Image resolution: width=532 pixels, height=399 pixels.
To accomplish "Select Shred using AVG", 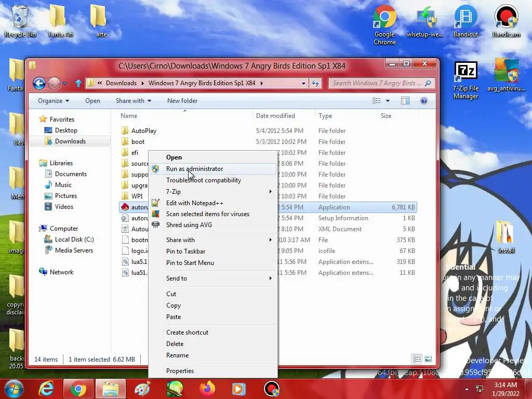I will (x=213, y=225).
